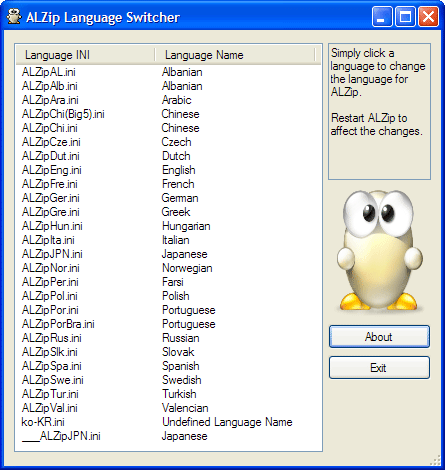Select ALZipVal.ini Valencian language
This screenshot has width=445, height=470.
[169, 408]
